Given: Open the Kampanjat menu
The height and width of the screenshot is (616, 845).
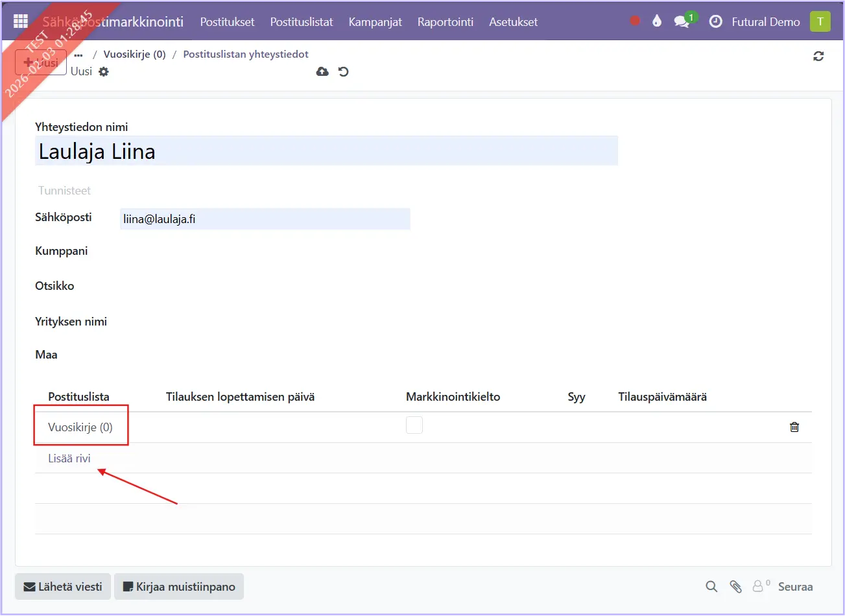Looking at the screenshot, I should coord(375,21).
